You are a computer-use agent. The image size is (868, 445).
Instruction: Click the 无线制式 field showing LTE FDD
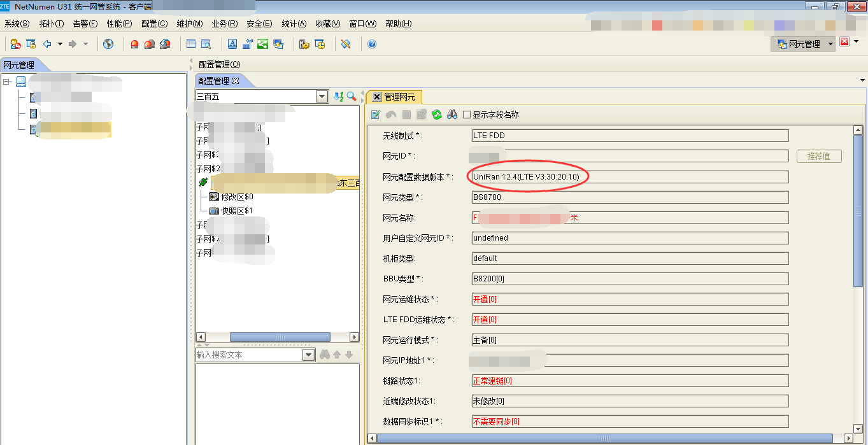630,136
